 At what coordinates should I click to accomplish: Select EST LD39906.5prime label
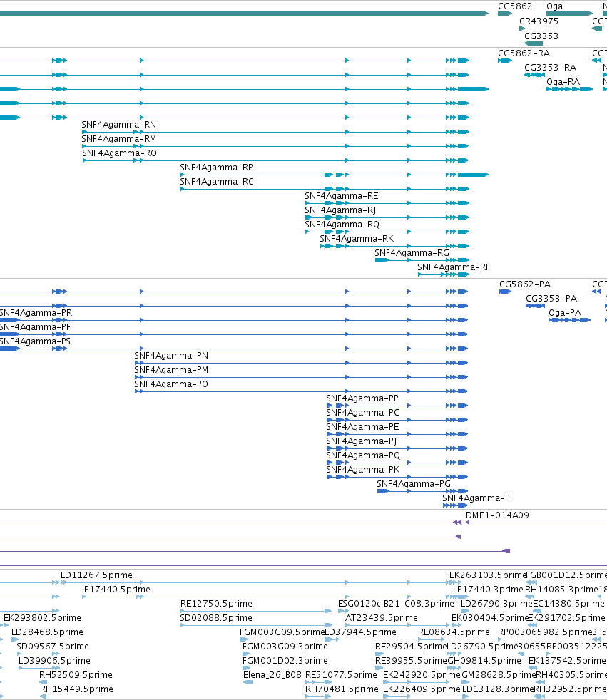54,662
